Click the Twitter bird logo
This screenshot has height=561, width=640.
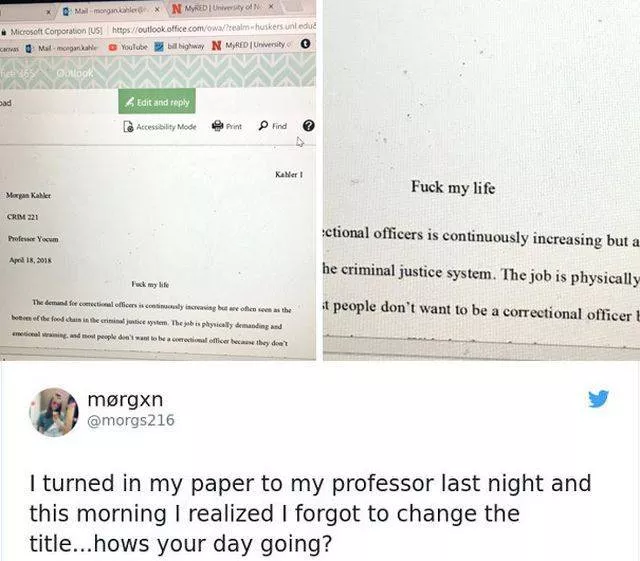coord(598,399)
